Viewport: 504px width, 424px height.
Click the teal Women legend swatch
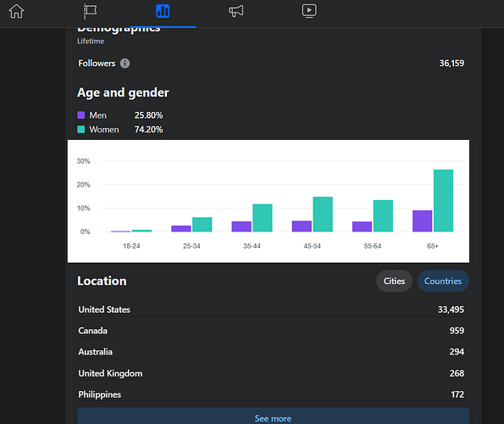[x=81, y=130]
